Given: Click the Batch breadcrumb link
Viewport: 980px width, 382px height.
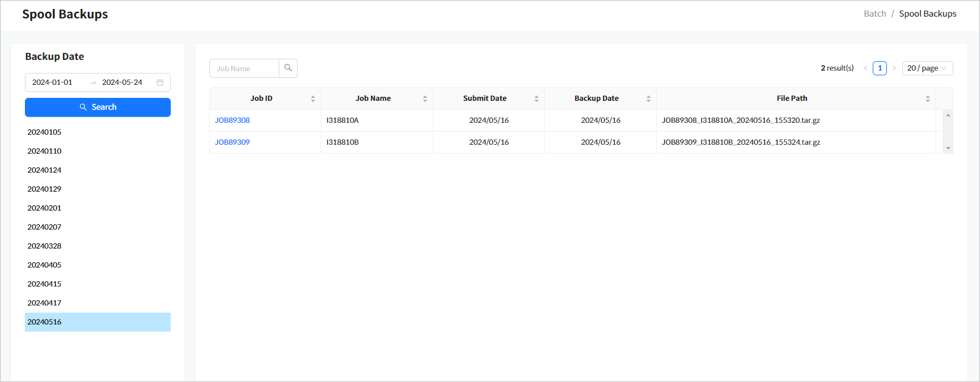Looking at the screenshot, I should 874,14.
